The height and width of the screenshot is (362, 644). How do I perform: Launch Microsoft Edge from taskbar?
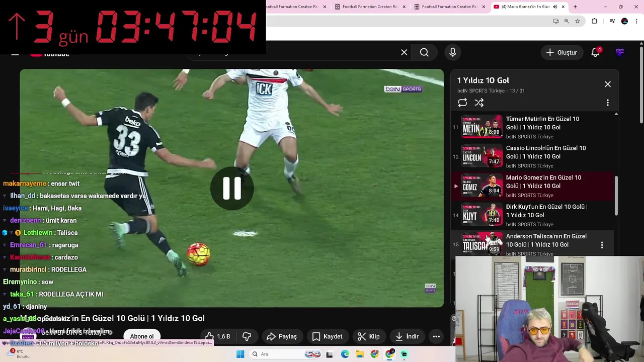click(x=345, y=354)
